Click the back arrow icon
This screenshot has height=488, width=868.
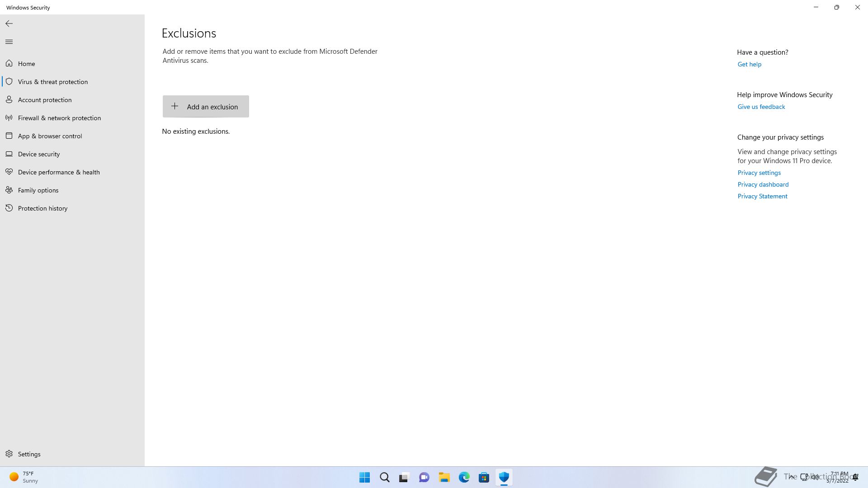(x=9, y=23)
